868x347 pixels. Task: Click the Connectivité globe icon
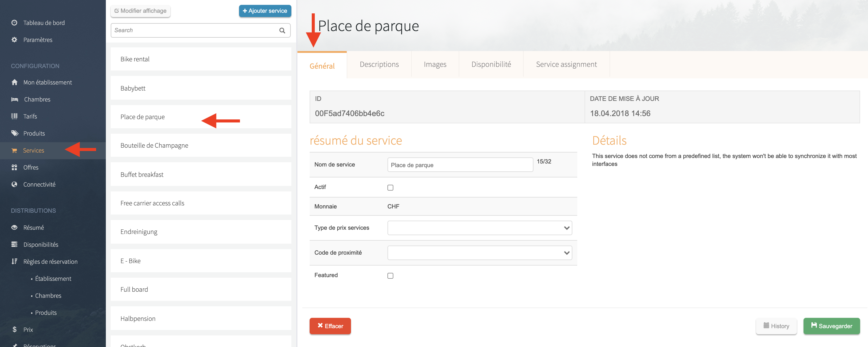pyautogui.click(x=14, y=184)
